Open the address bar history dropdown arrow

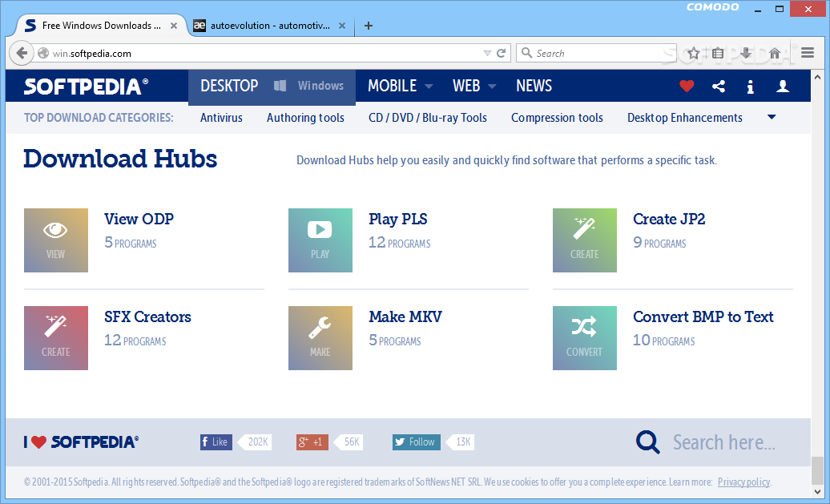point(487,53)
